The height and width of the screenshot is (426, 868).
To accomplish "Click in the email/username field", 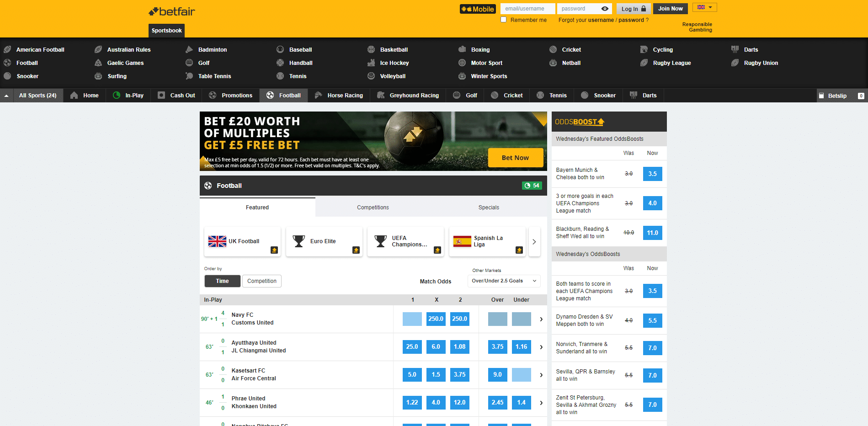I will pos(528,9).
